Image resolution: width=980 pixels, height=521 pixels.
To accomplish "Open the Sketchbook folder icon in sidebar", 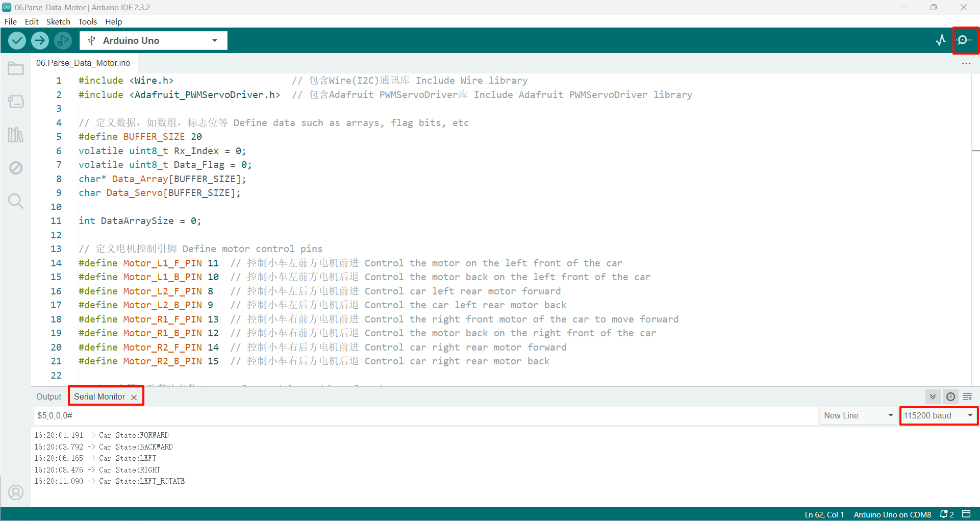I will [16, 68].
